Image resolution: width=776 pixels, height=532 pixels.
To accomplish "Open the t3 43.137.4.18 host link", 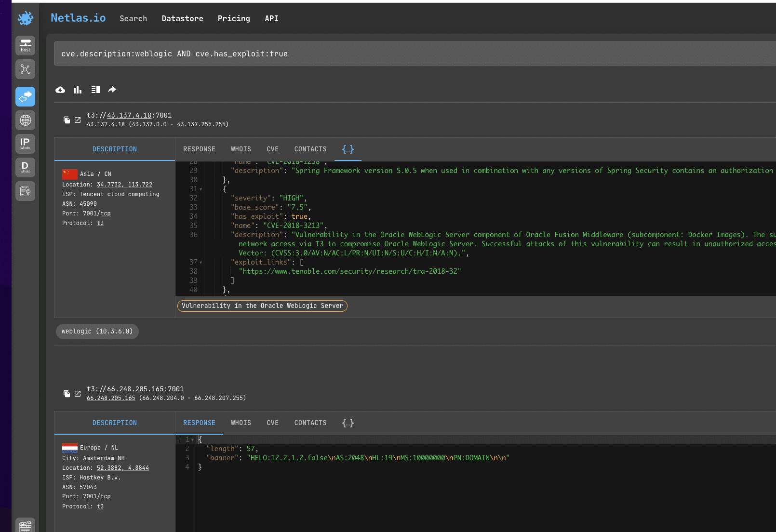I will 129,115.
